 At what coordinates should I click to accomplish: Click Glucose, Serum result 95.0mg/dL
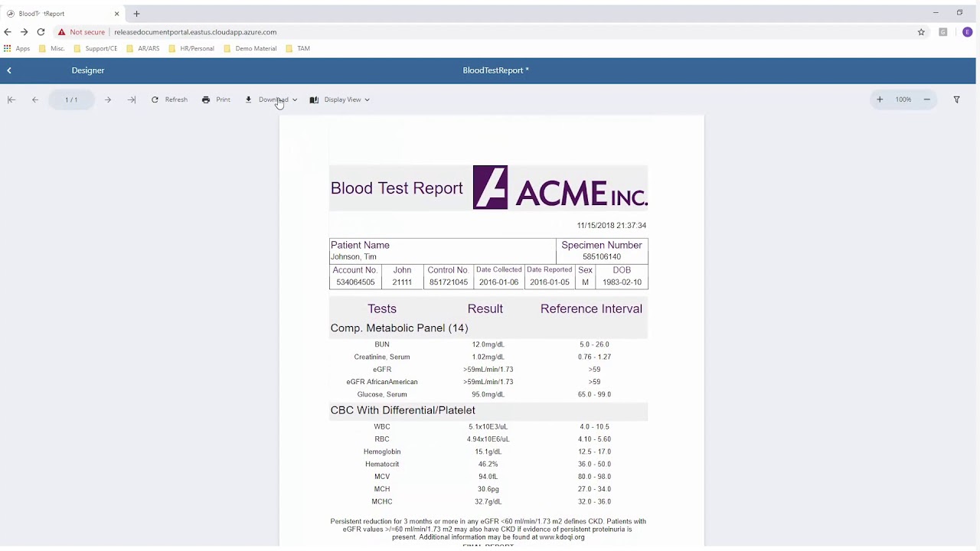[488, 395]
